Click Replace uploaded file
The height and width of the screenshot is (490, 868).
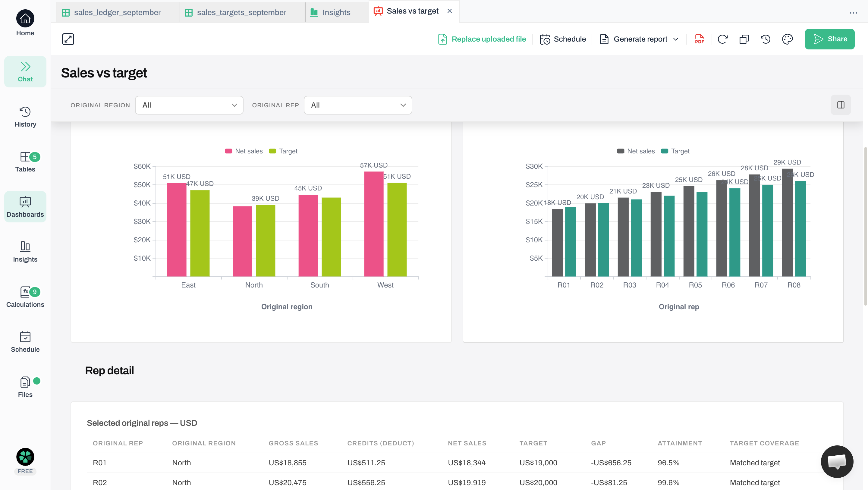(x=482, y=39)
